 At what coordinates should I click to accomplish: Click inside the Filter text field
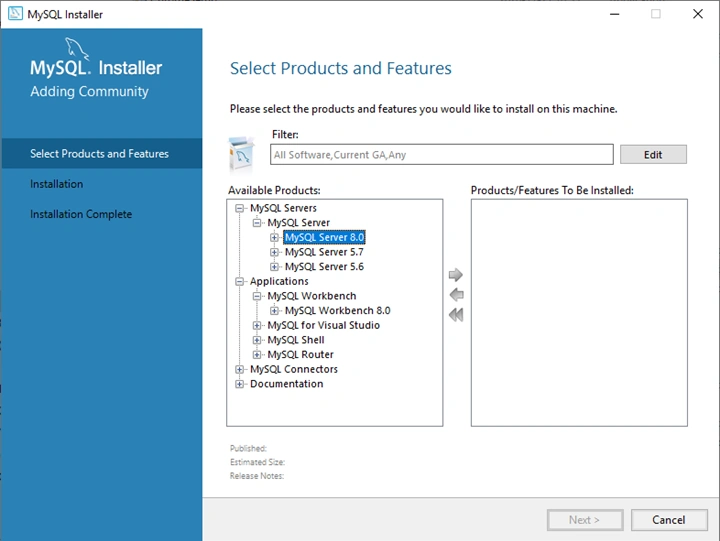[442, 155]
